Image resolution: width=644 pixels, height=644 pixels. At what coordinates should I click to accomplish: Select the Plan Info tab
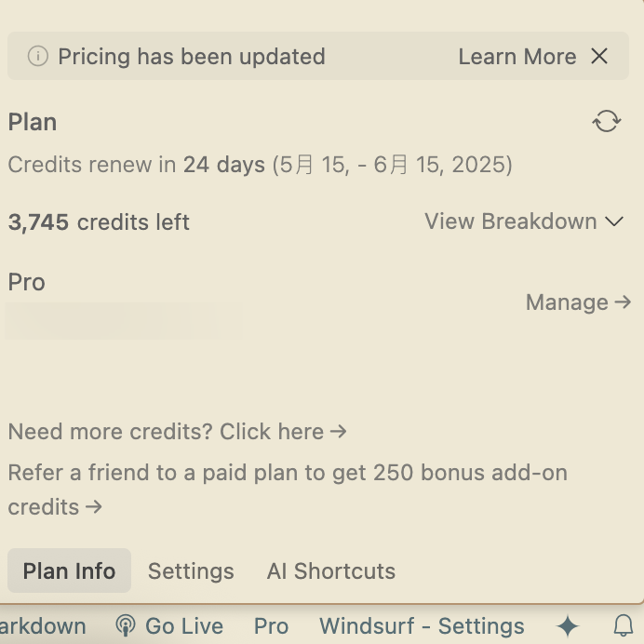(x=69, y=570)
